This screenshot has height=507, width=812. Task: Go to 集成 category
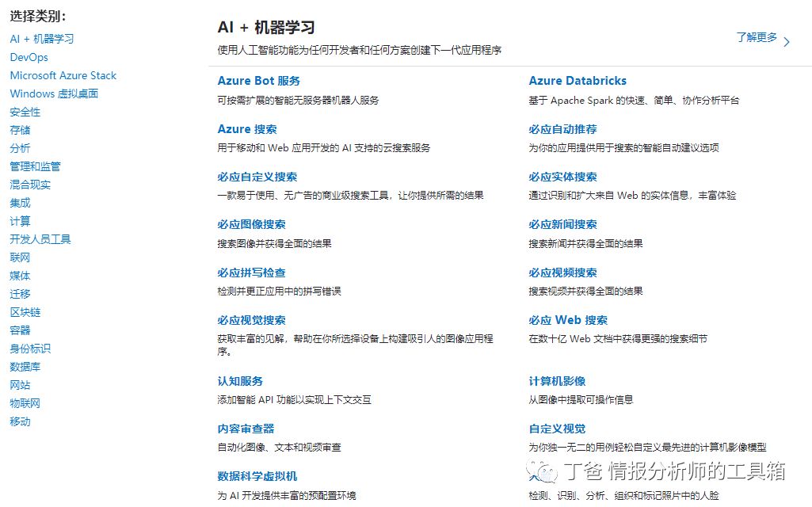20,203
